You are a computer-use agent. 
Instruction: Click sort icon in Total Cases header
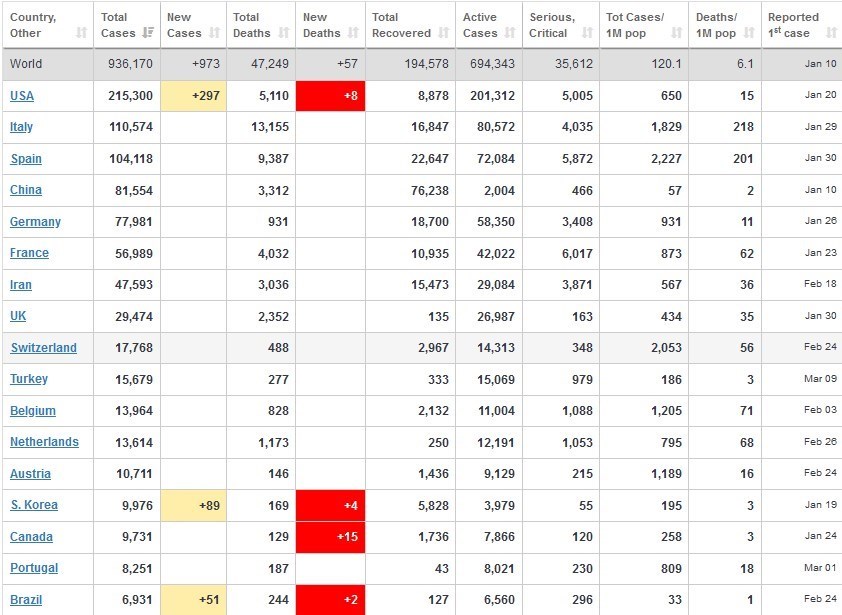pyautogui.click(x=148, y=33)
